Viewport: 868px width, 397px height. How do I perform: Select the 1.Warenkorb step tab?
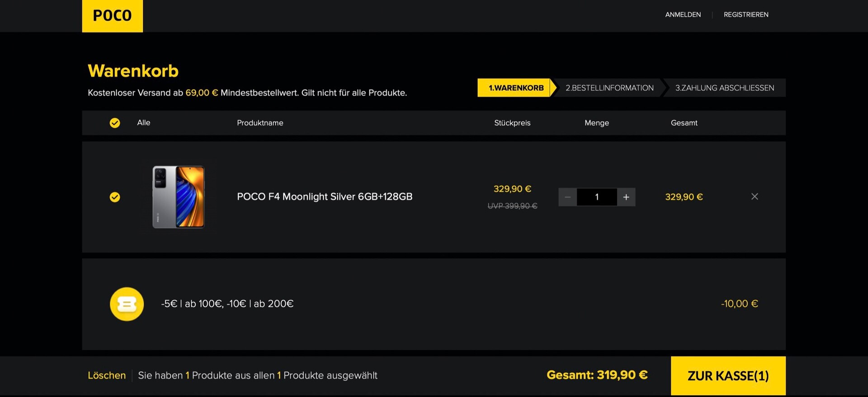coord(516,88)
